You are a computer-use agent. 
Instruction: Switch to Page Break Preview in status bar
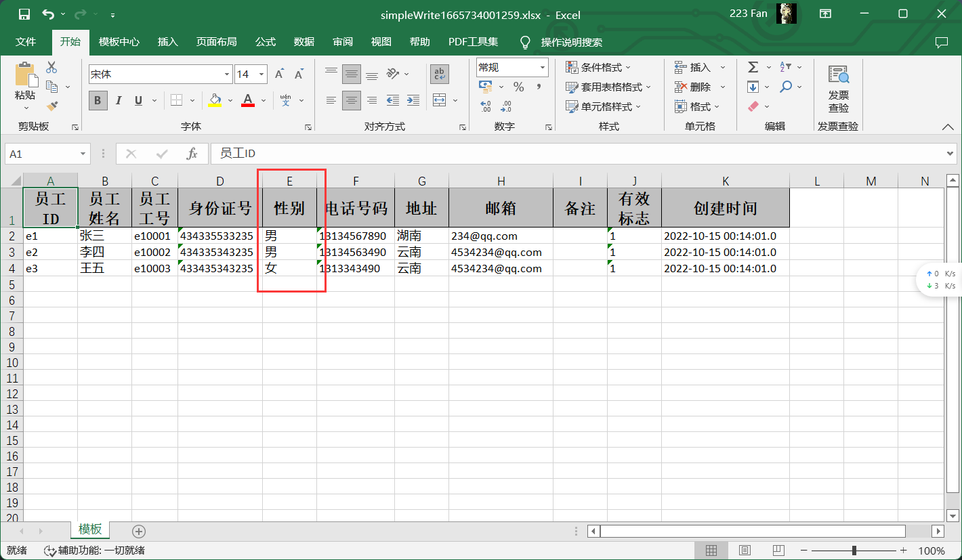(778, 550)
